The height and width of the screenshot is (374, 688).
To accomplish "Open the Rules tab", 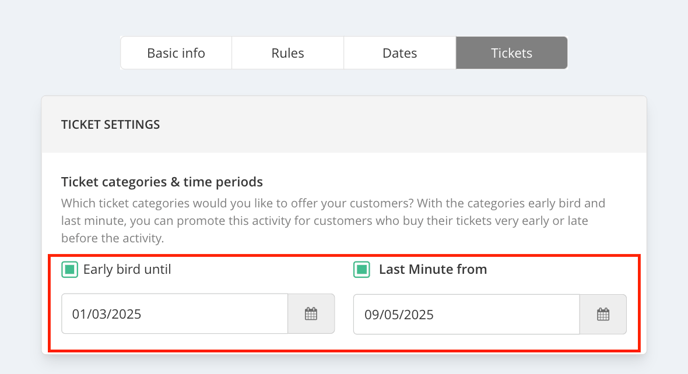I will click(287, 53).
